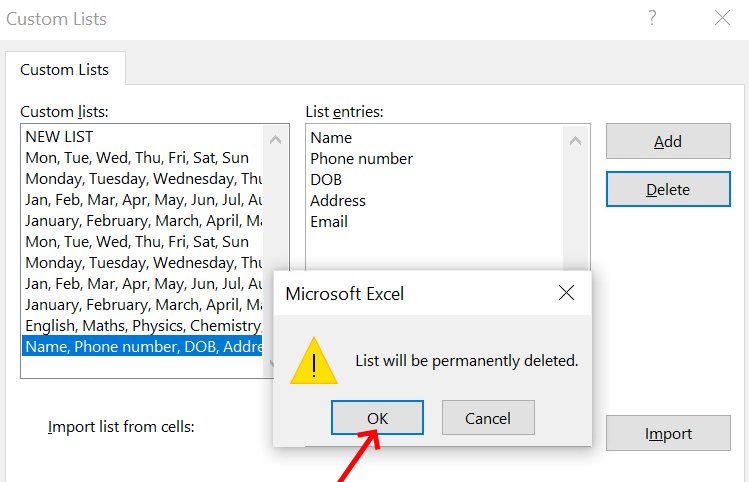Click the Import button
Viewport: 749px width, 482px height.
coord(668,434)
